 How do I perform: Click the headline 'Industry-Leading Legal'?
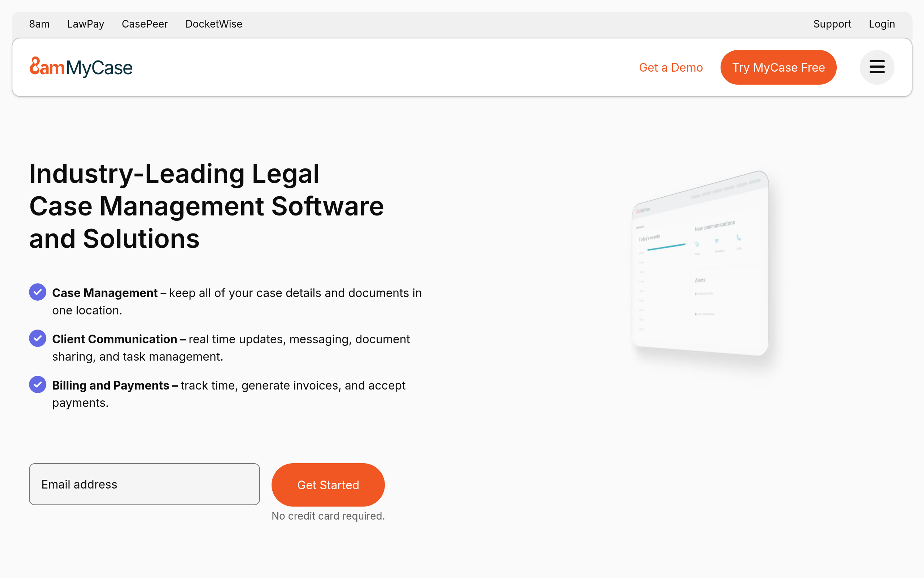pos(174,174)
